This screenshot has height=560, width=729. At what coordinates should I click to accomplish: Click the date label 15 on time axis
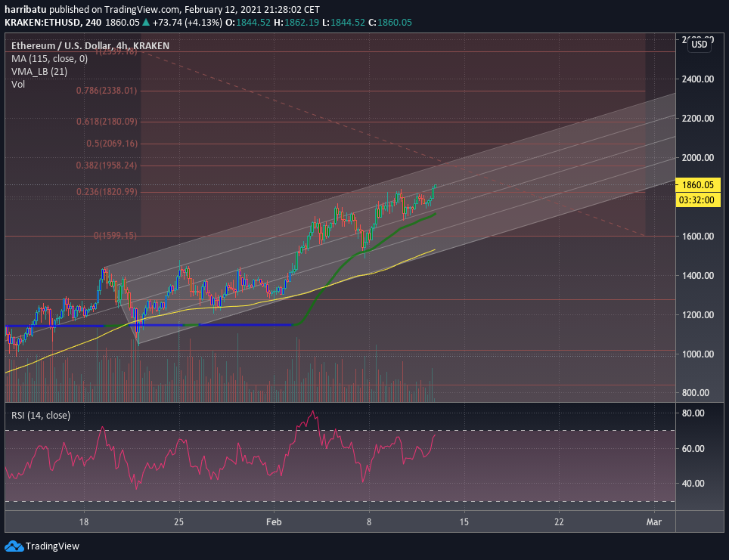464,522
